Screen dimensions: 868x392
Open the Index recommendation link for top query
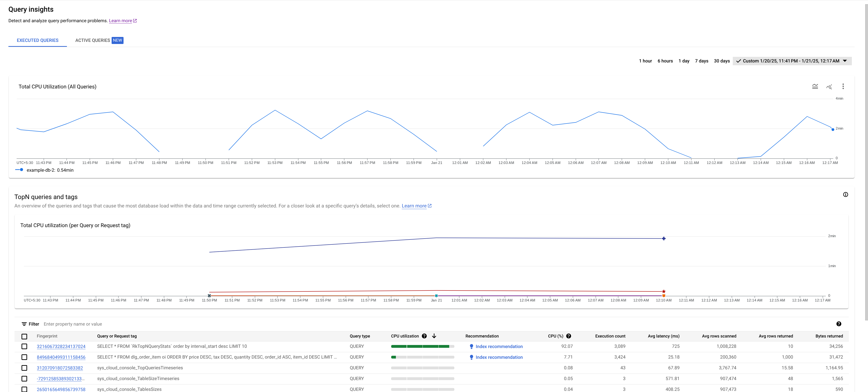[499, 346]
